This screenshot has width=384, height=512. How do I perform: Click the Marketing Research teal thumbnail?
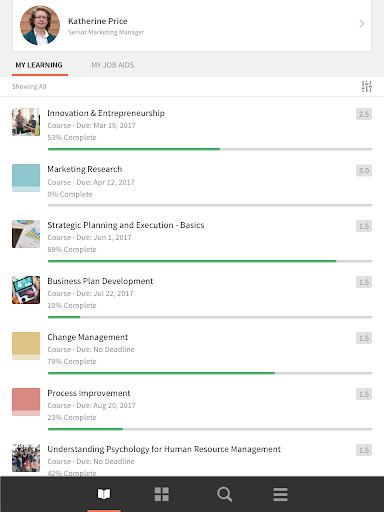(x=26, y=178)
